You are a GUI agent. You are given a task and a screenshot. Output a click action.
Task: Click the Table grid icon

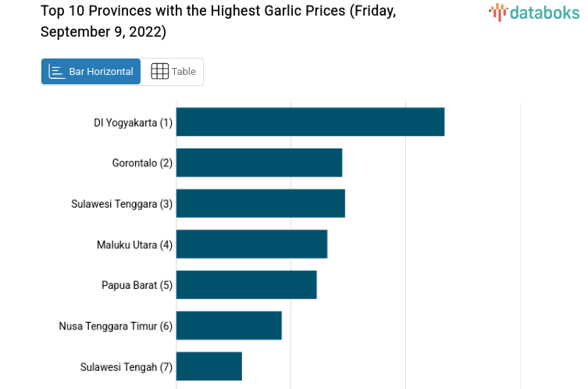coord(159,72)
